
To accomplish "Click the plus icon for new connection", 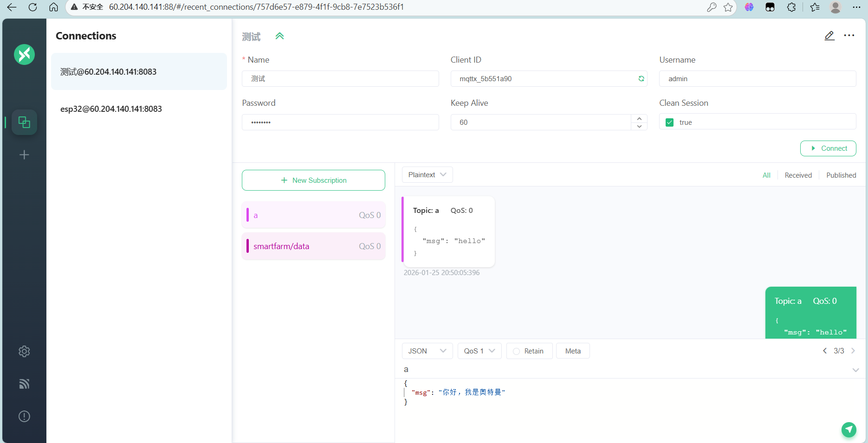I will click(x=24, y=154).
